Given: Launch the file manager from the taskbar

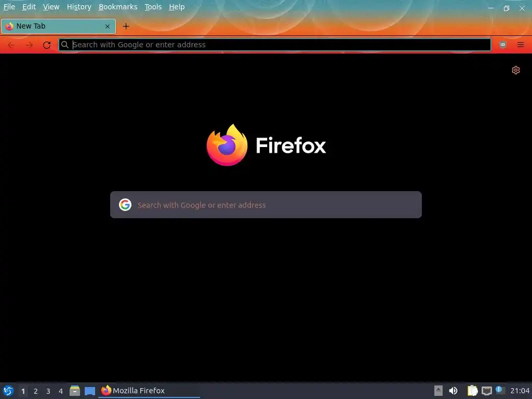Looking at the screenshot, I should 75,391.
